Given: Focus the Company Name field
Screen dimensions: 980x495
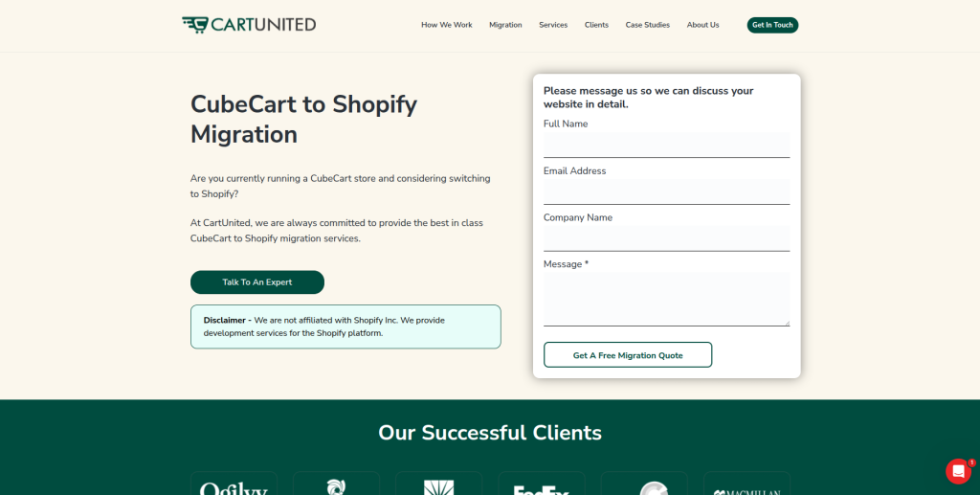Looking at the screenshot, I should (666, 238).
